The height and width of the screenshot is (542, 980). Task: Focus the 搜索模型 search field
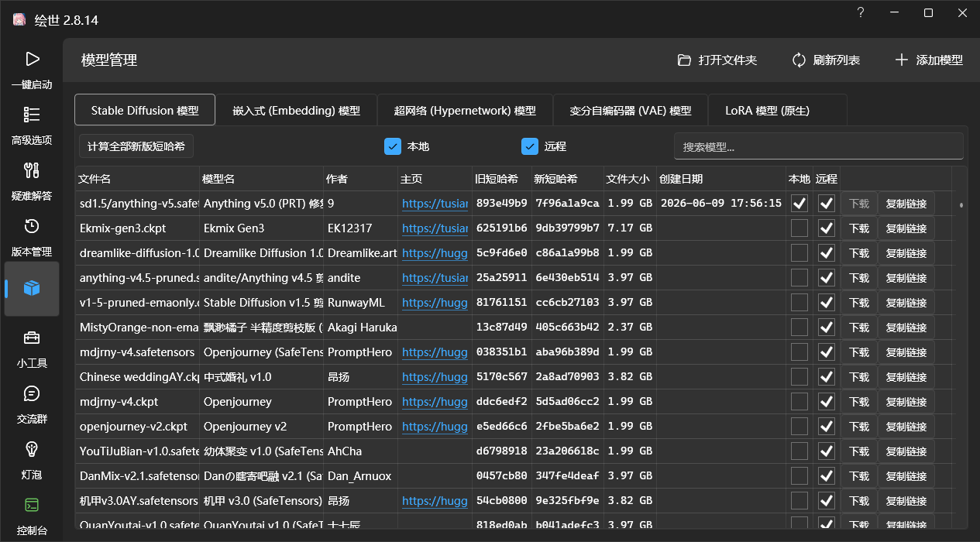point(818,146)
